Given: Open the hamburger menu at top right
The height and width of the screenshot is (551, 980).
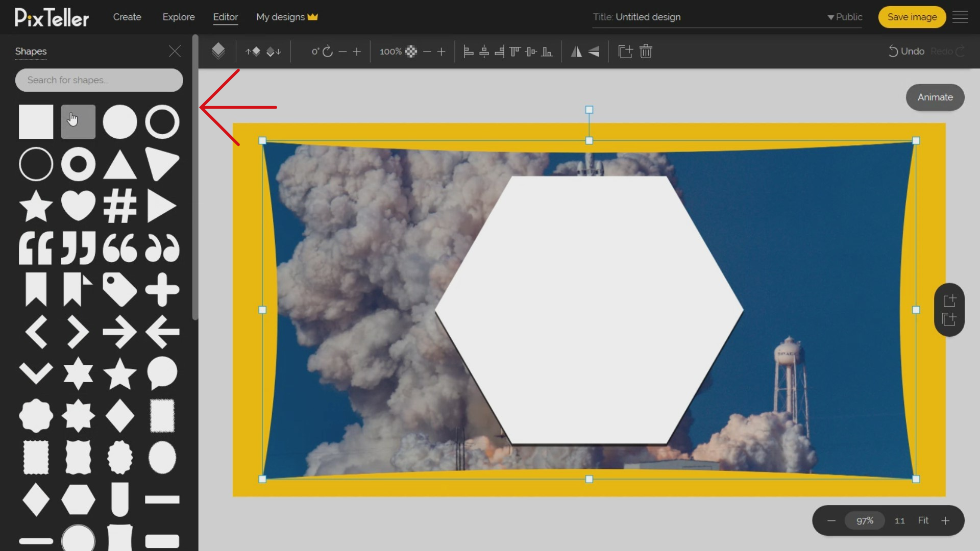Looking at the screenshot, I should click(960, 17).
